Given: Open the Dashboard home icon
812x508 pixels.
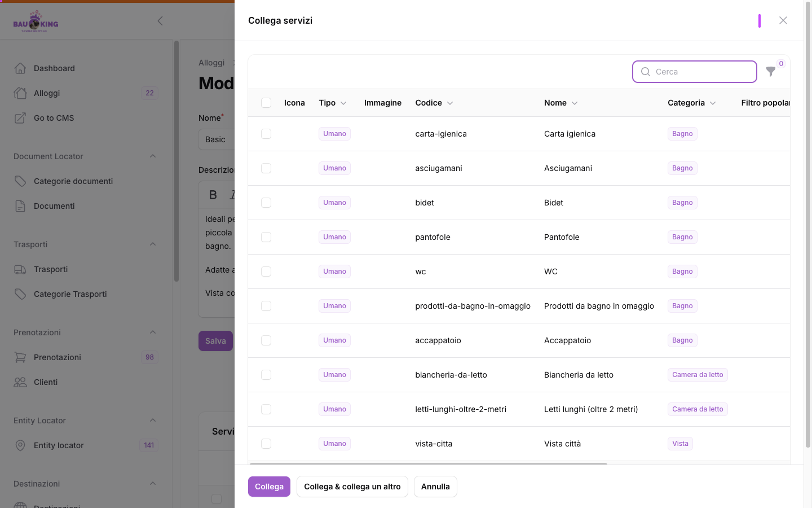Looking at the screenshot, I should [20, 68].
